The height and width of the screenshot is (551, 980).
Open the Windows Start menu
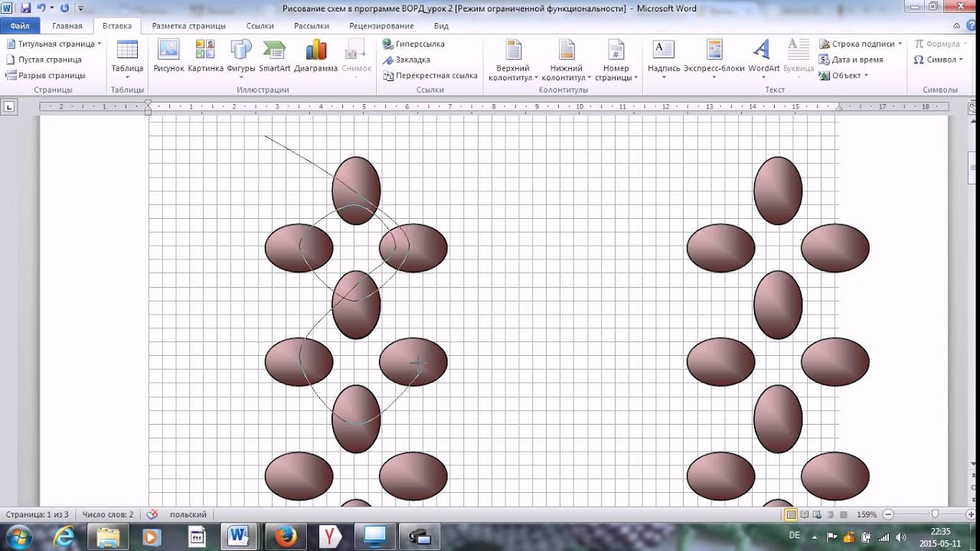pos(18,537)
